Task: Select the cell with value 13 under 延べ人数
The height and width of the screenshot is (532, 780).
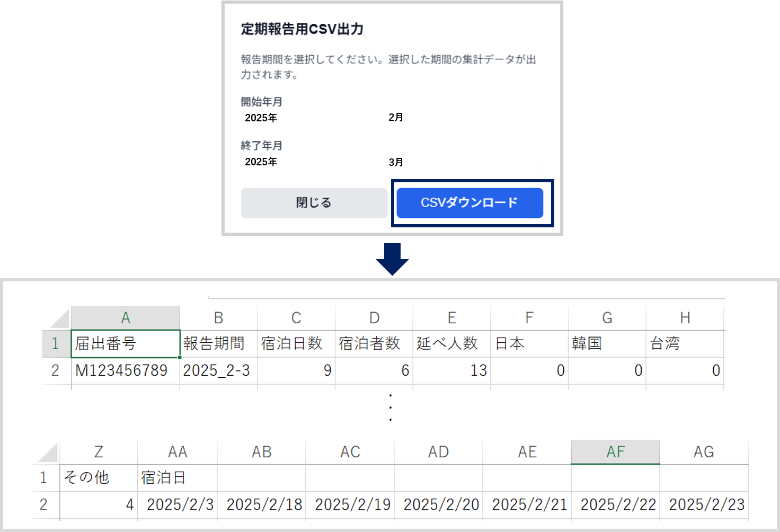Action: coord(451,370)
